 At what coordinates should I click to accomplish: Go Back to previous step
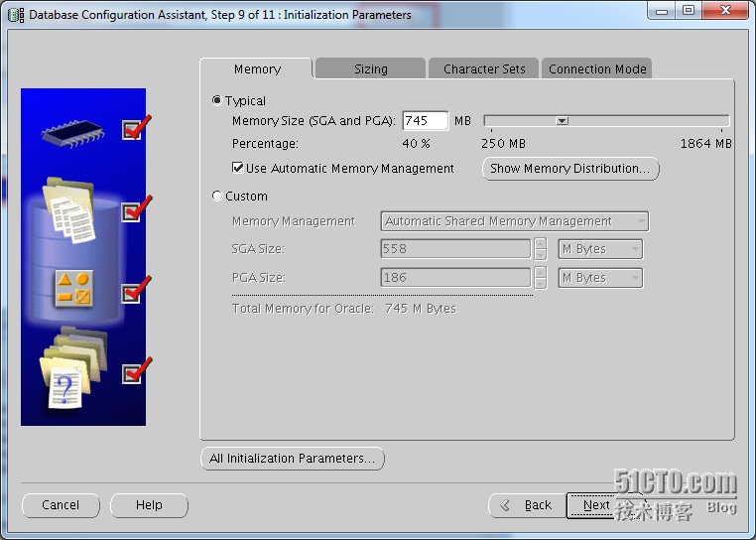528,505
